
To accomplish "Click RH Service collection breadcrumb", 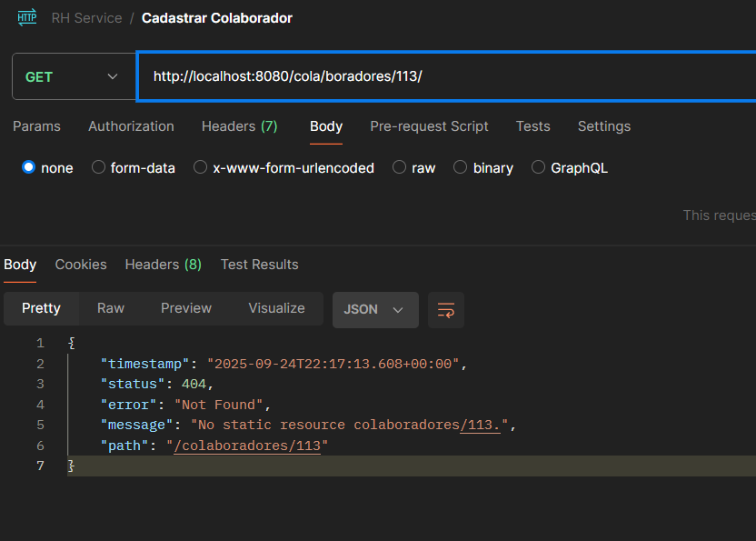I will point(87,18).
